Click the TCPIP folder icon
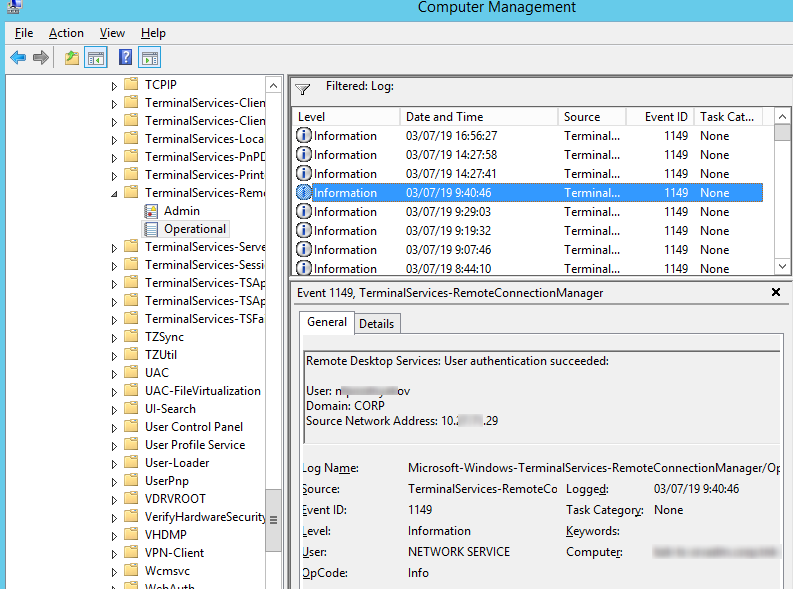800x600 pixels. click(132, 84)
